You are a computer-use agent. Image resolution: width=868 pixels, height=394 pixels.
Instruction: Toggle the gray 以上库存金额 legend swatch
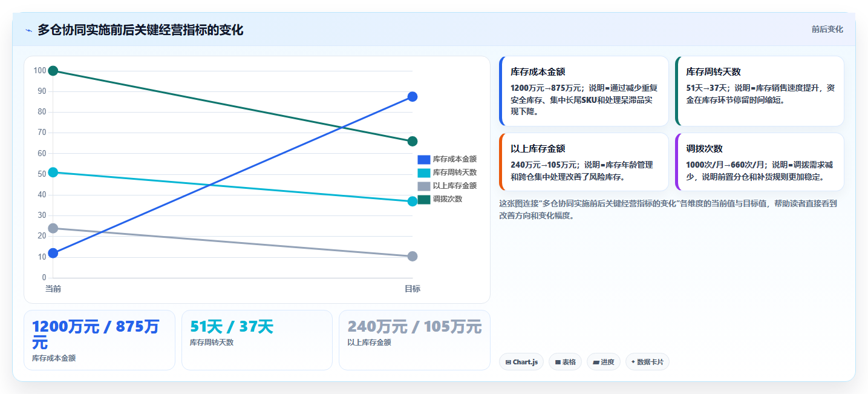pyautogui.click(x=424, y=186)
